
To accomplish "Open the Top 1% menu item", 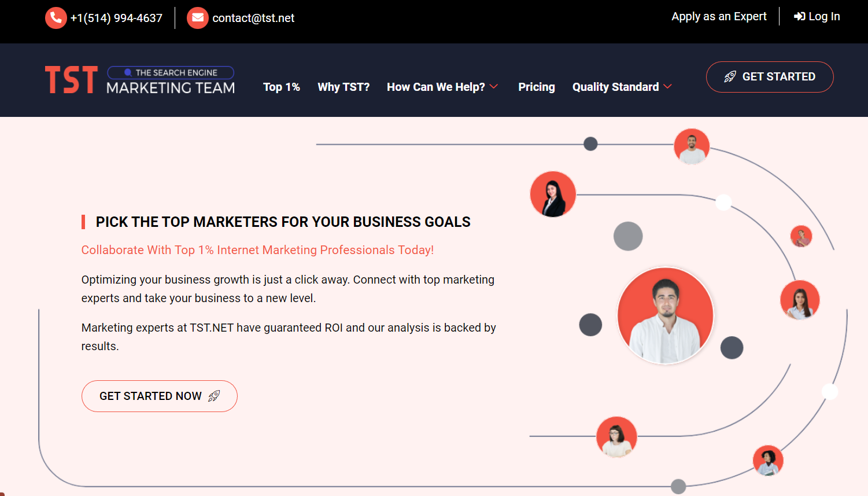I will 282,87.
